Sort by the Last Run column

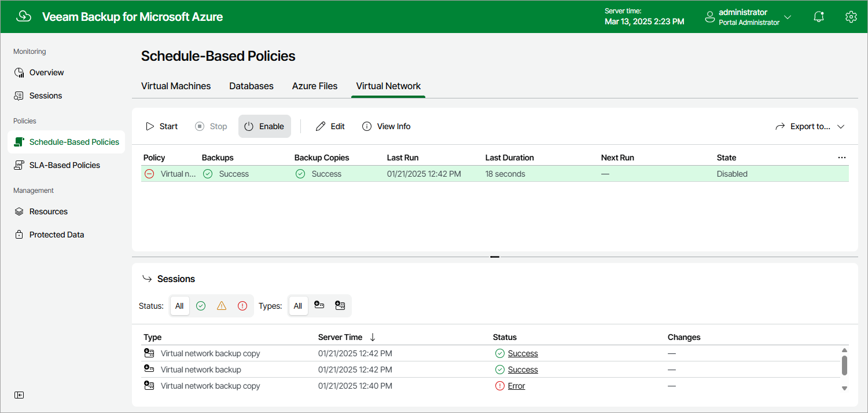403,158
